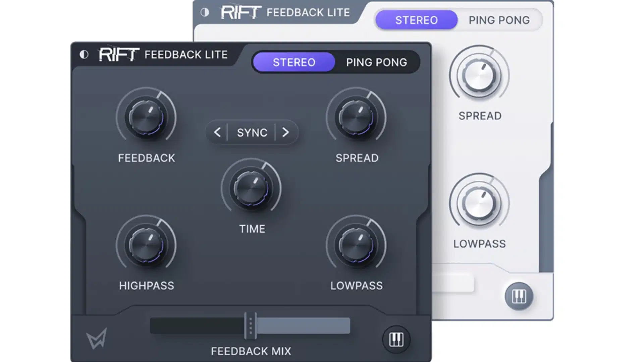Toggle the dark window's light/dark theme icon
Viewport: 644px width, 362px height.
click(x=84, y=54)
